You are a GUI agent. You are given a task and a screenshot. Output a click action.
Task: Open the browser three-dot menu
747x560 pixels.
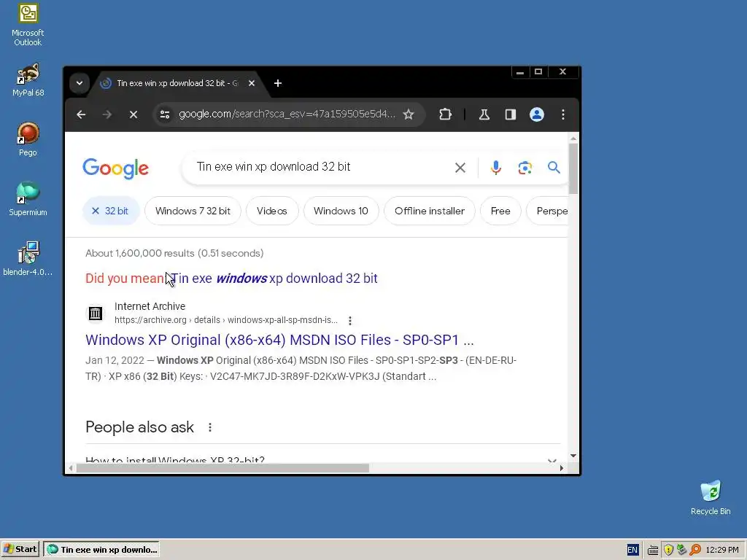tap(563, 114)
